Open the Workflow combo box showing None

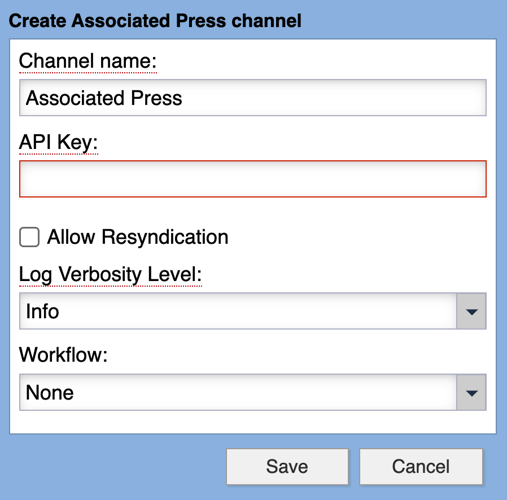click(x=253, y=392)
